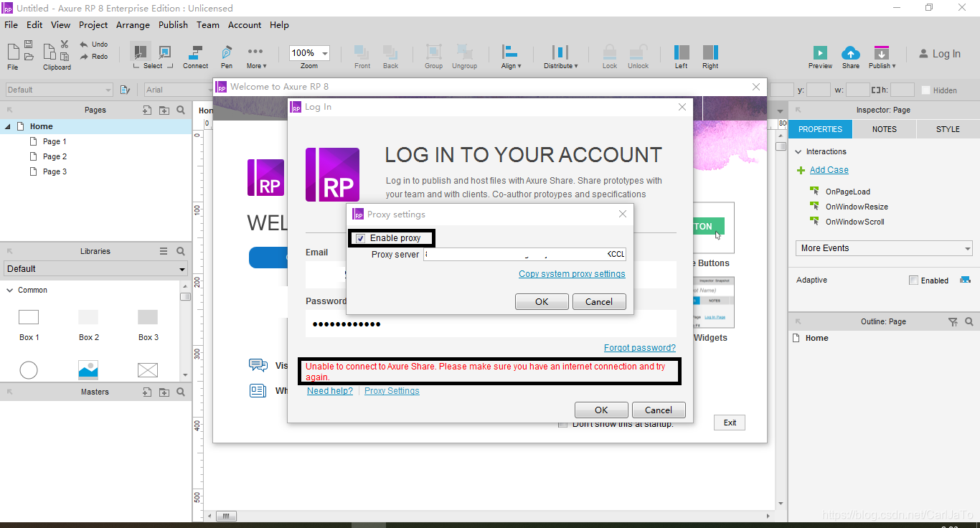Open the Arrange menu
This screenshot has width=980, height=528.
[133, 24]
